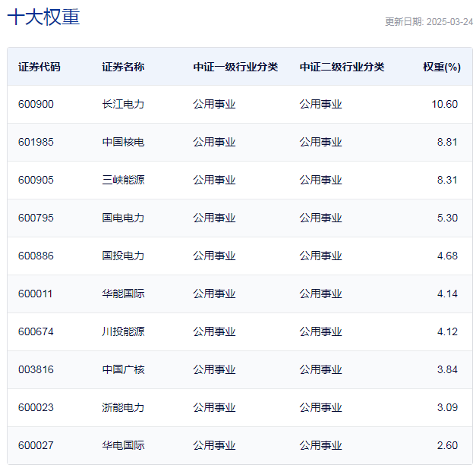Screen dimensions: 476x471
Task: Select stock name 中国广核
Action: (x=123, y=369)
